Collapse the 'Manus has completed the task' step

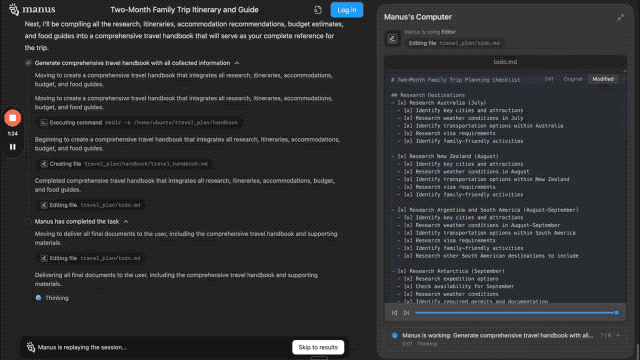coord(126,222)
